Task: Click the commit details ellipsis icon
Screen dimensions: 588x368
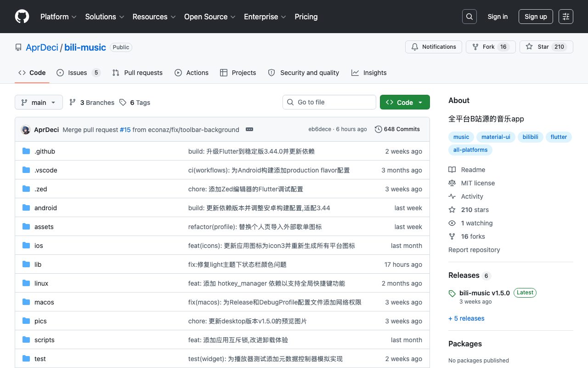Action: pyautogui.click(x=249, y=130)
